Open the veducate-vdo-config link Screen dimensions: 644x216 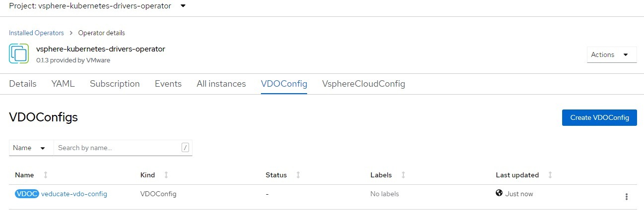point(74,194)
